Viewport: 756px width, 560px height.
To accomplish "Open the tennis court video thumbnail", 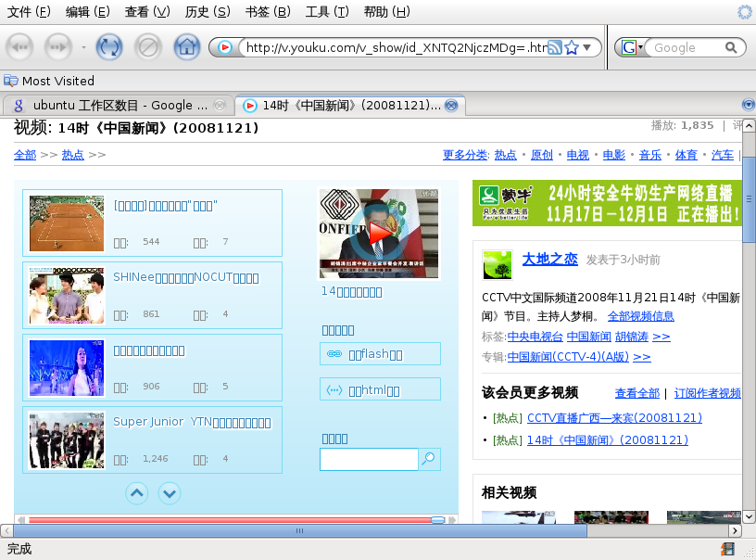I will [x=67, y=223].
